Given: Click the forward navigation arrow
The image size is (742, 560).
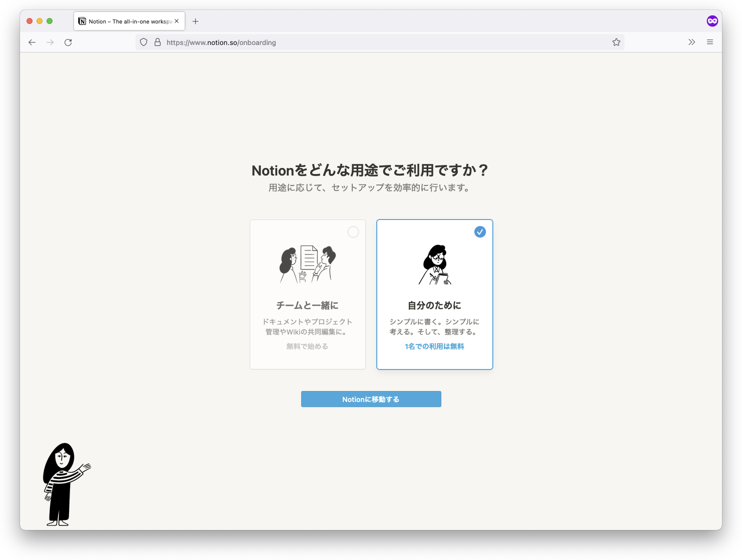Looking at the screenshot, I should tap(50, 42).
